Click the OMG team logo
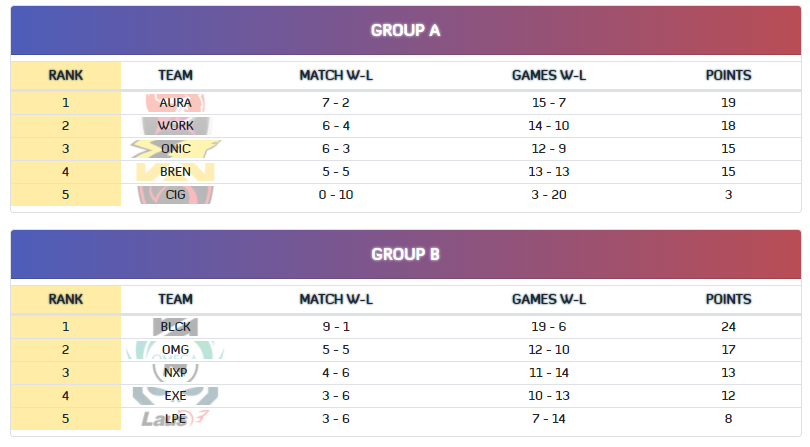810x447 pixels. click(x=175, y=350)
